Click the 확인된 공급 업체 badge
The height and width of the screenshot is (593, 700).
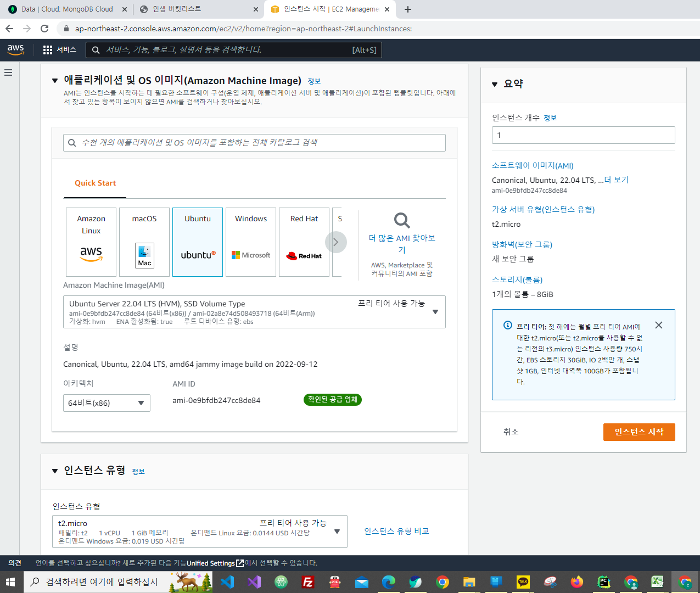tap(333, 400)
